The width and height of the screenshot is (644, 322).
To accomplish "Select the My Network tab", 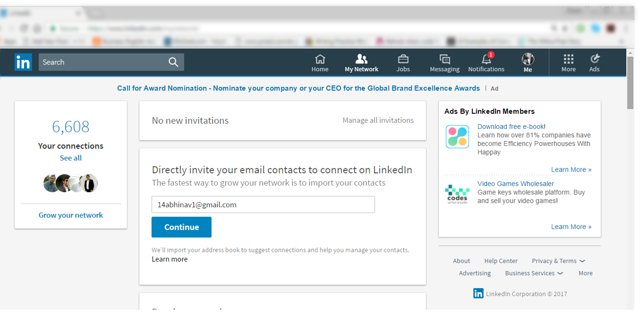I will (x=361, y=63).
